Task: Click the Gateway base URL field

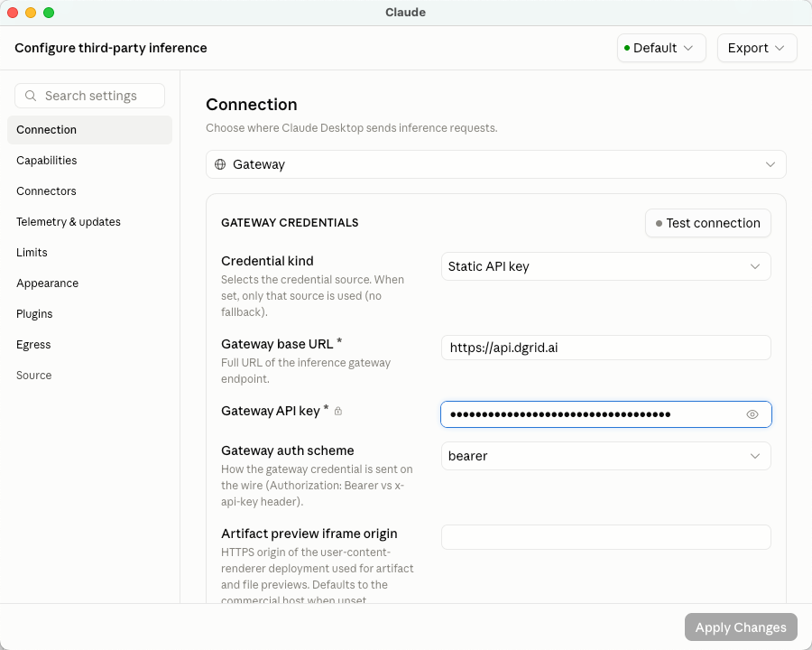Action: click(x=606, y=348)
